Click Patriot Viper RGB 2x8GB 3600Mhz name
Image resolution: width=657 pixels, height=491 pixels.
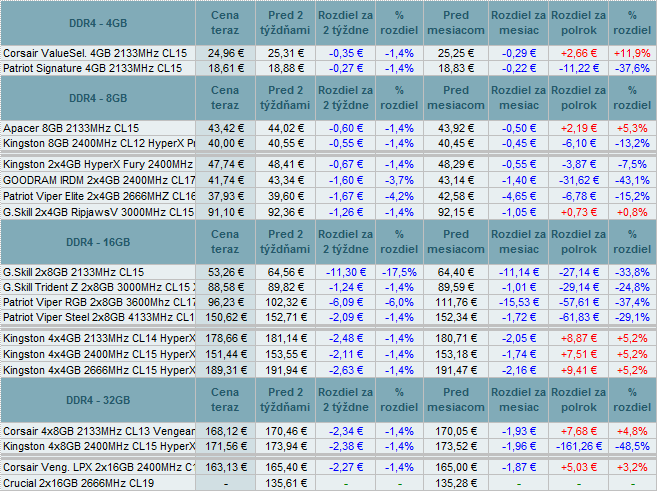[99, 302]
